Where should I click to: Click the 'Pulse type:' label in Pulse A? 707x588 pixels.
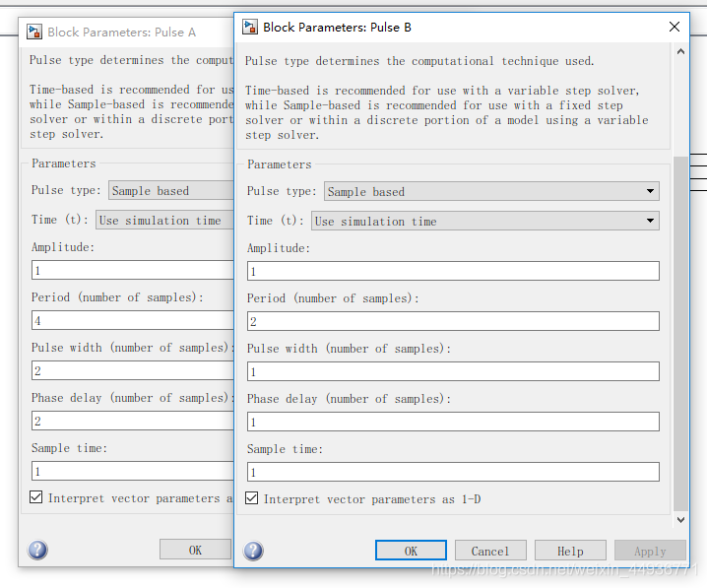pos(66,190)
